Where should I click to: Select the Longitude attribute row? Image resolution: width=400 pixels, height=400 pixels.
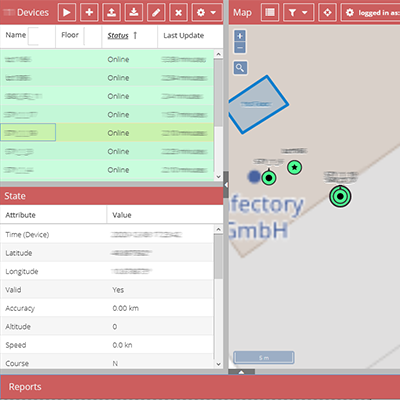[x=107, y=271]
